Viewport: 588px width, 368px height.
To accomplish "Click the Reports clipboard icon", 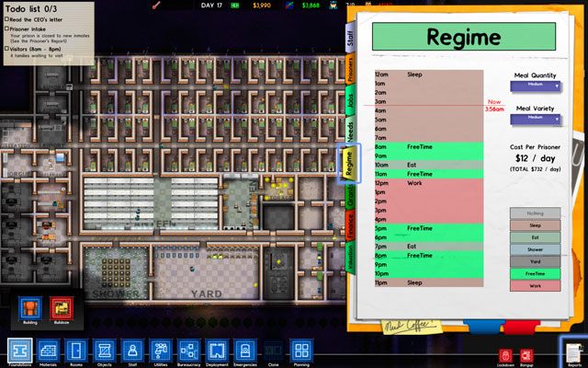I will pos(573,351).
